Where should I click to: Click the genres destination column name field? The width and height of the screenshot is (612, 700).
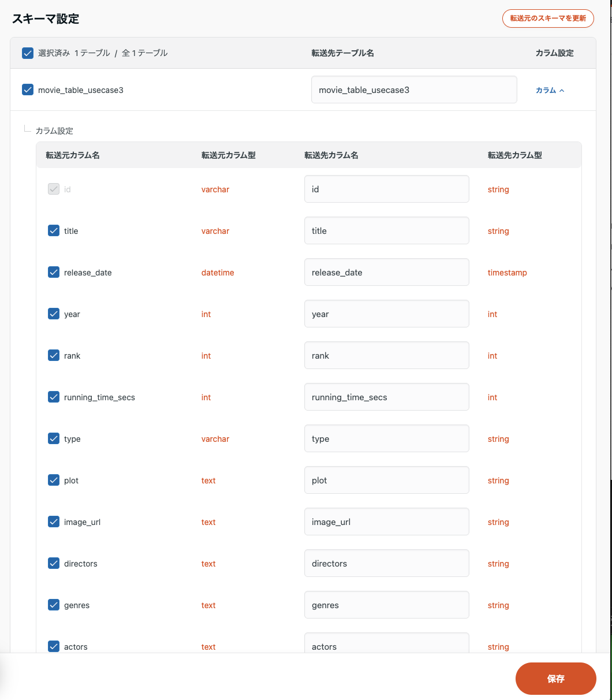click(x=387, y=605)
